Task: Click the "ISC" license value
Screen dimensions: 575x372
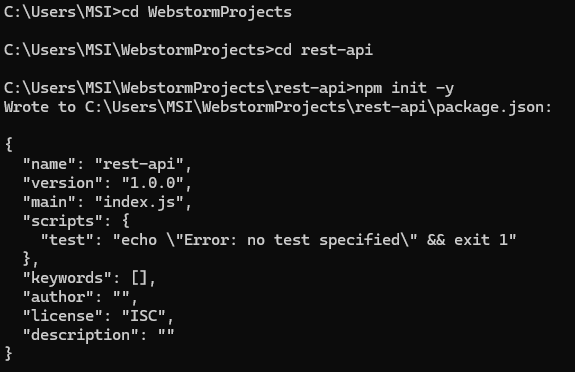Action: coord(144,317)
